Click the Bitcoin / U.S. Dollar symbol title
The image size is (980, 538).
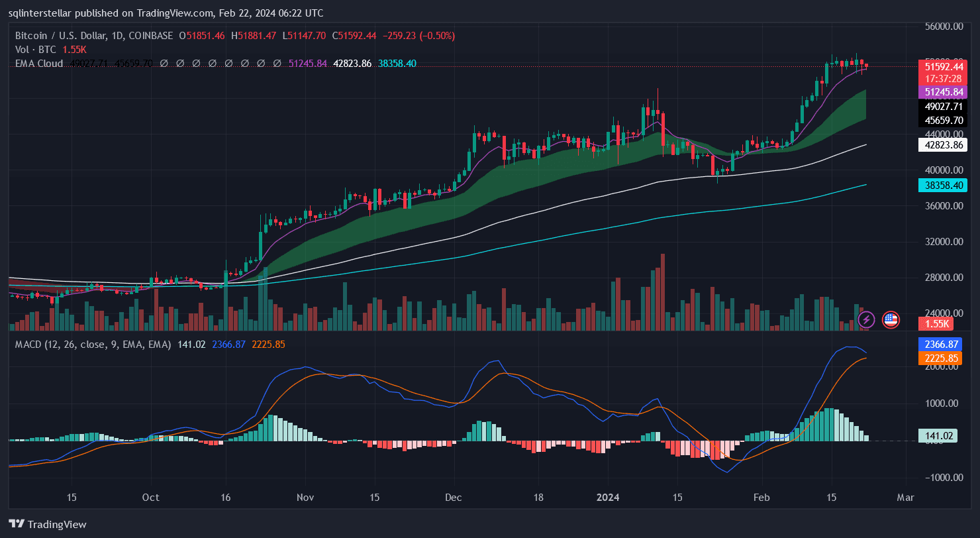(x=94, y=36)
